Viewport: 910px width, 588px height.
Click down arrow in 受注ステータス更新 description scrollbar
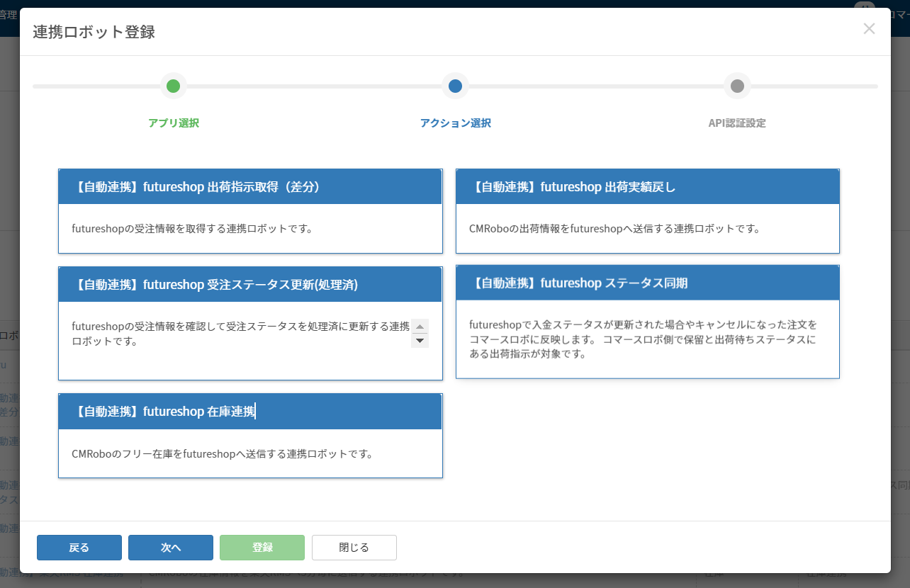point(420,341)
